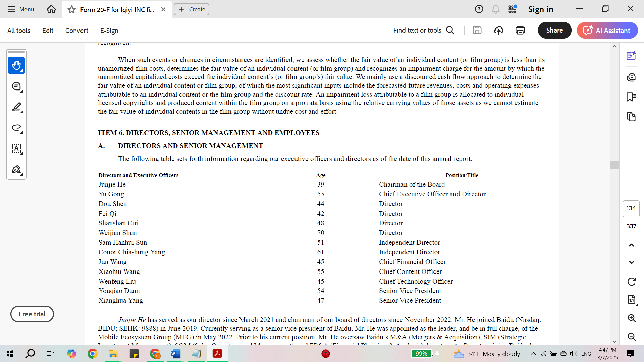Go to the next page
The image size is (644, 362).
click(632, 262)
